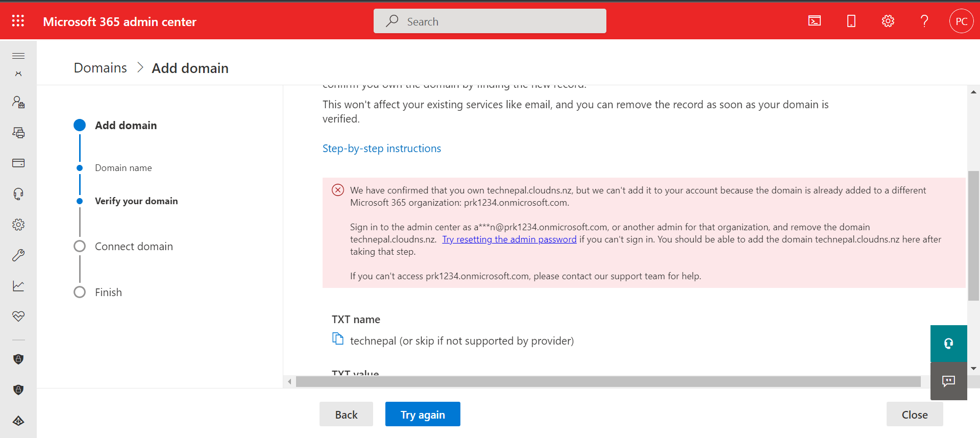
Task: Click in the Search box
Action: pos(490,21)
